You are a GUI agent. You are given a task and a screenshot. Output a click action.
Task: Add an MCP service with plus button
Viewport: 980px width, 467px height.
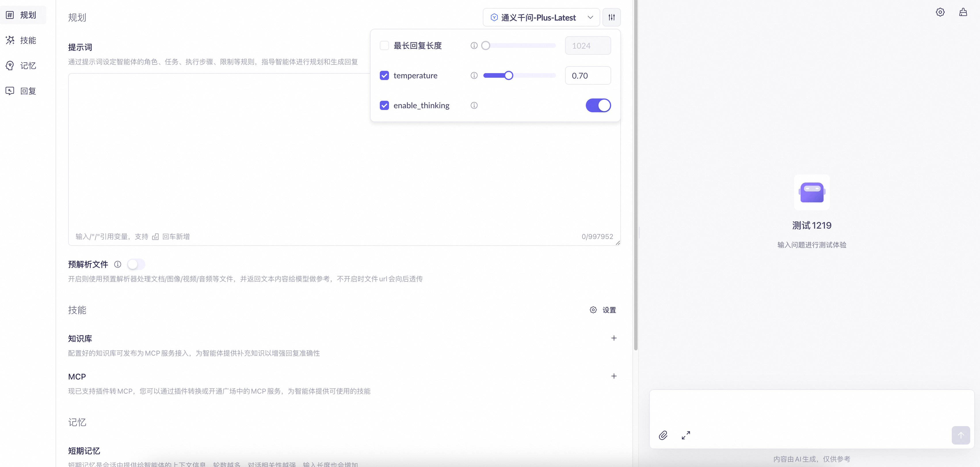[614, 376]
